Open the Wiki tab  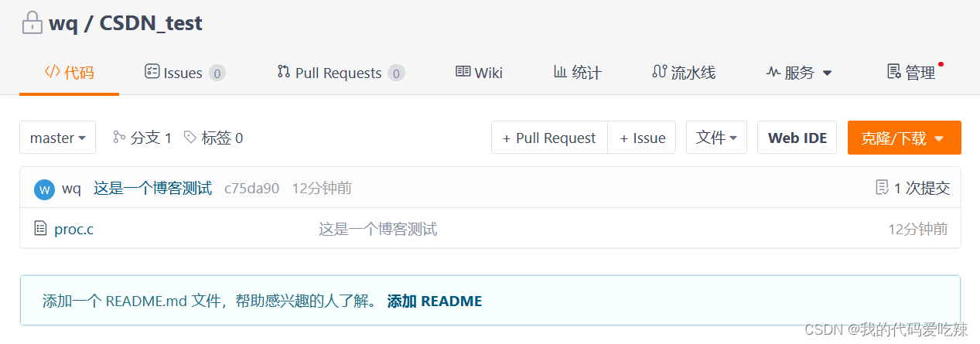point(479,73)
